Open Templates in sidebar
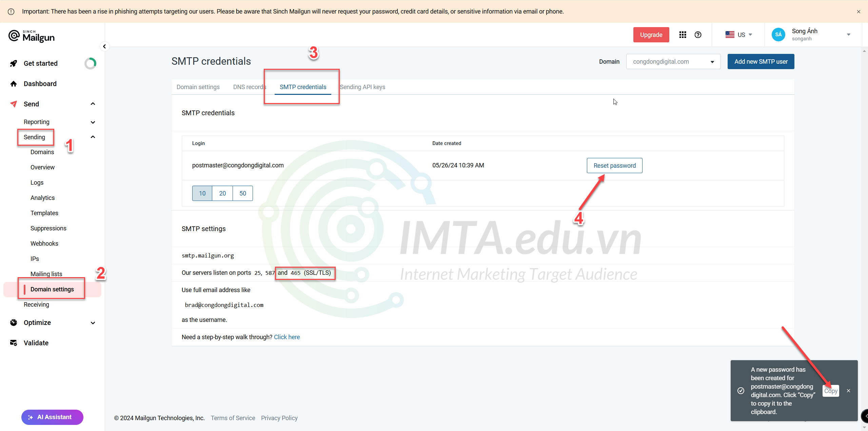Screen dimensions: 868x431 (44, 213)
